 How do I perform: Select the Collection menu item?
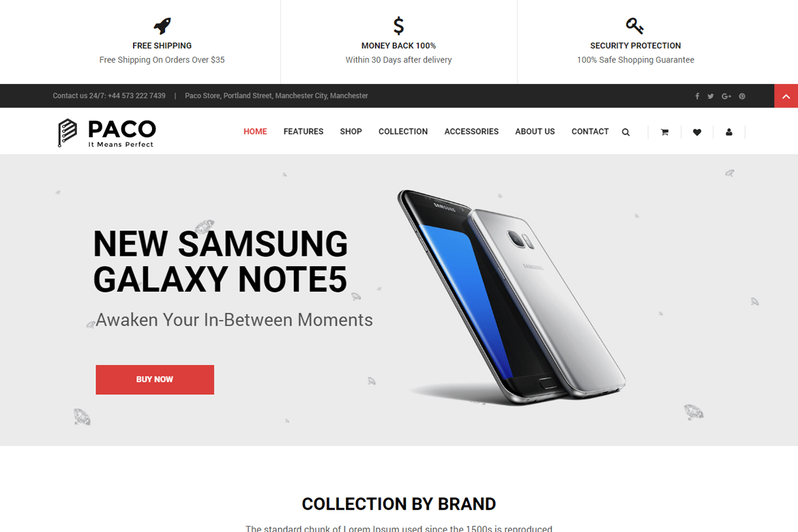pyautogui.click(x=403, y=132)
